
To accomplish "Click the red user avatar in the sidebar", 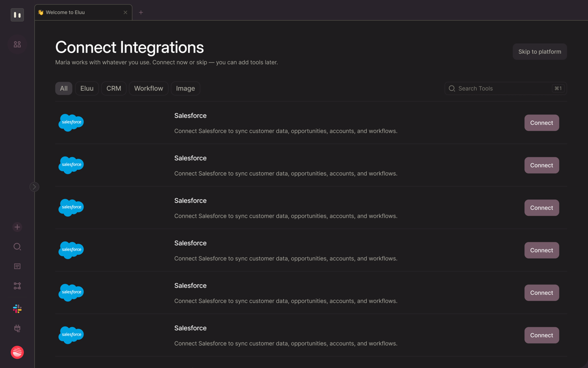I will point(17,352).
